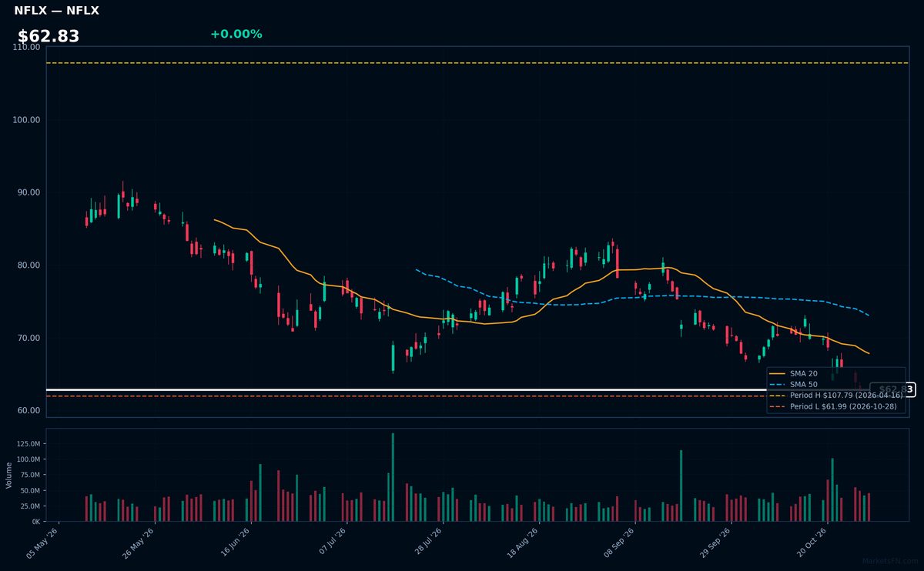The width and height of the screenshot is (924, 571).
Task: Click the tall green volume spike in mid-September
Action: [681, 486]
